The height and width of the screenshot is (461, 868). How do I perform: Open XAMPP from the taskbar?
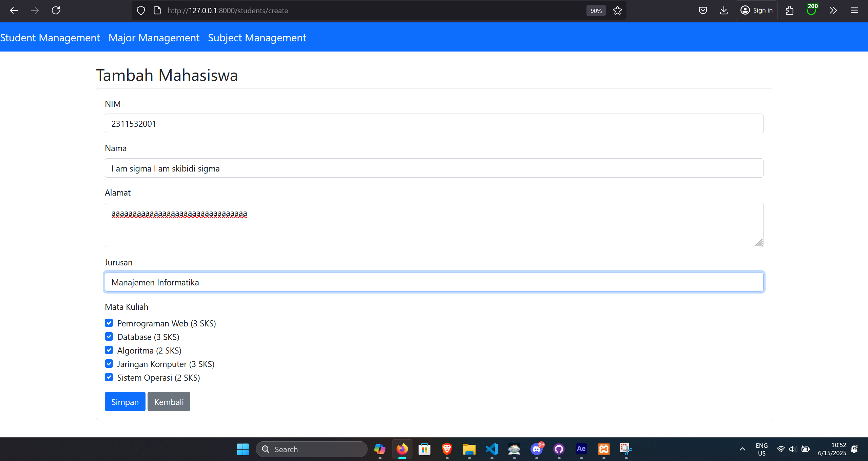[604, 449]
